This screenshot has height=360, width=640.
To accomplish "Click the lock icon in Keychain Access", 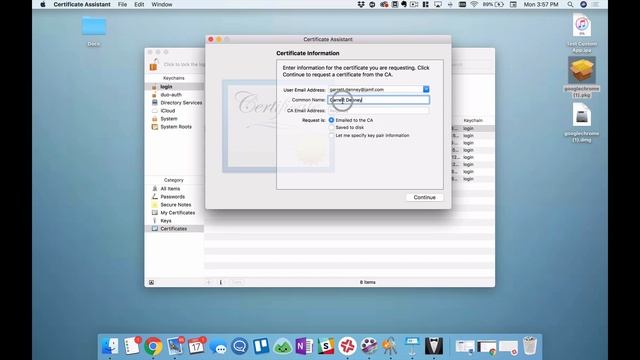I will click(x=154, y=64).
